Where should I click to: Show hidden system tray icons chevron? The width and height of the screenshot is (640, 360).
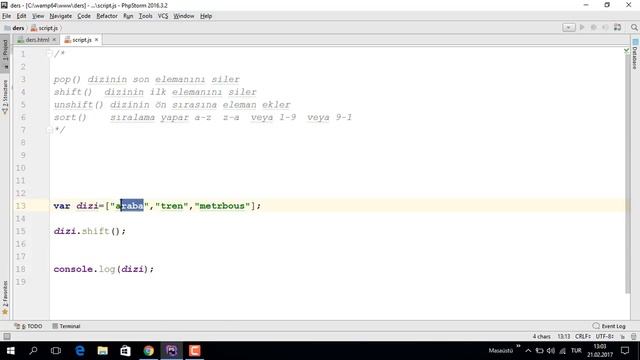(528, 351)
